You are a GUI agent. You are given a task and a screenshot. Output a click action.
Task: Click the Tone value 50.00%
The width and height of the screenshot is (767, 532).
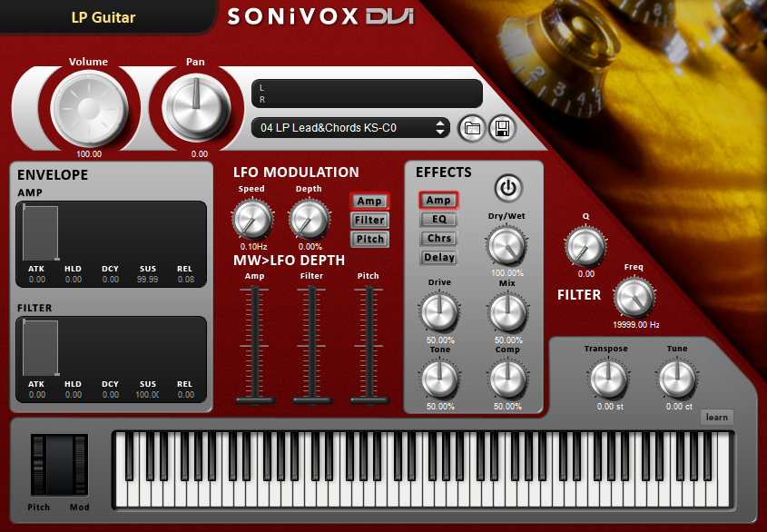440,407
